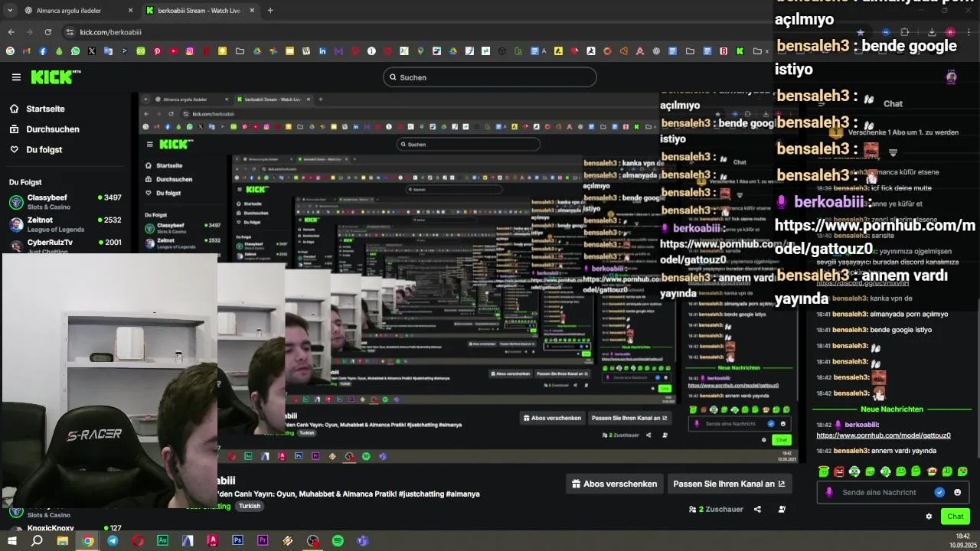The height and width of the screenshot is (551, 980).
Task: Insert the angry red emote
Action: pyautogui.click(x=839, y=471)
